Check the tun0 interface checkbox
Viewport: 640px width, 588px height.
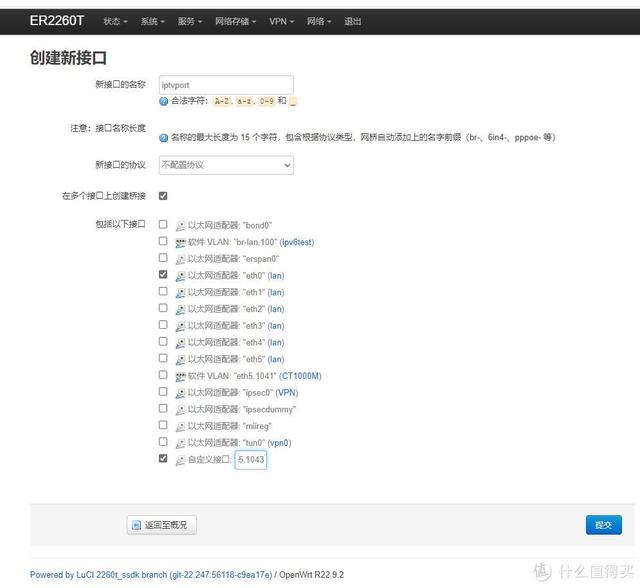tap(163, 442)
